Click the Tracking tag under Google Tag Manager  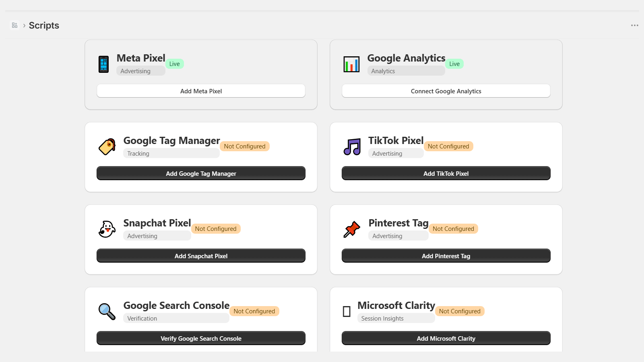point(171,153)
